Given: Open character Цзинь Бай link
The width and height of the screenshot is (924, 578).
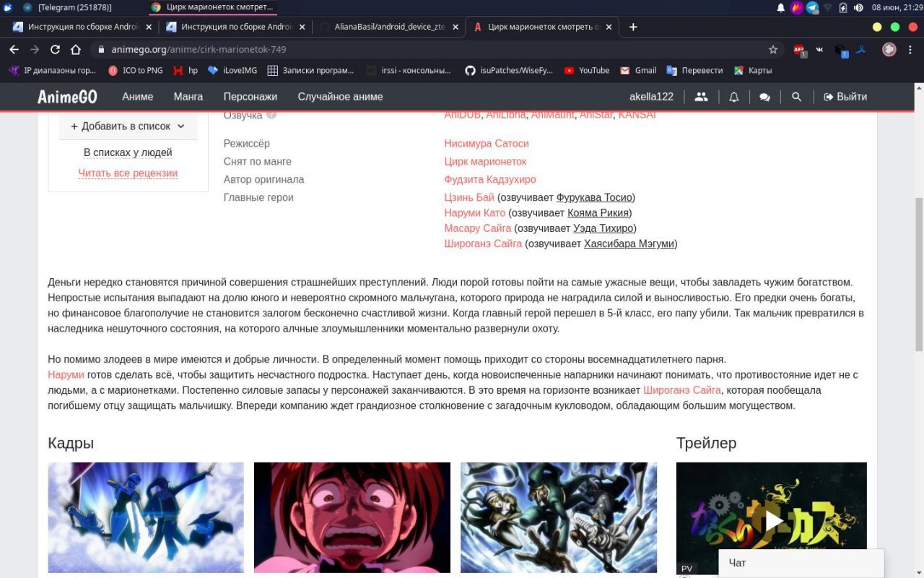Looking at the screenshot, I should (469, 198).
